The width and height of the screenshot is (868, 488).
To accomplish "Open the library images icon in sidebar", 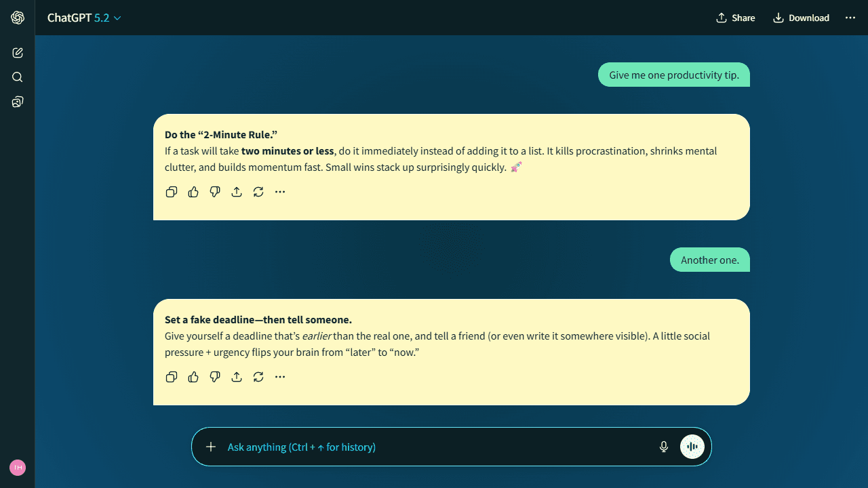I will [18, 102].
